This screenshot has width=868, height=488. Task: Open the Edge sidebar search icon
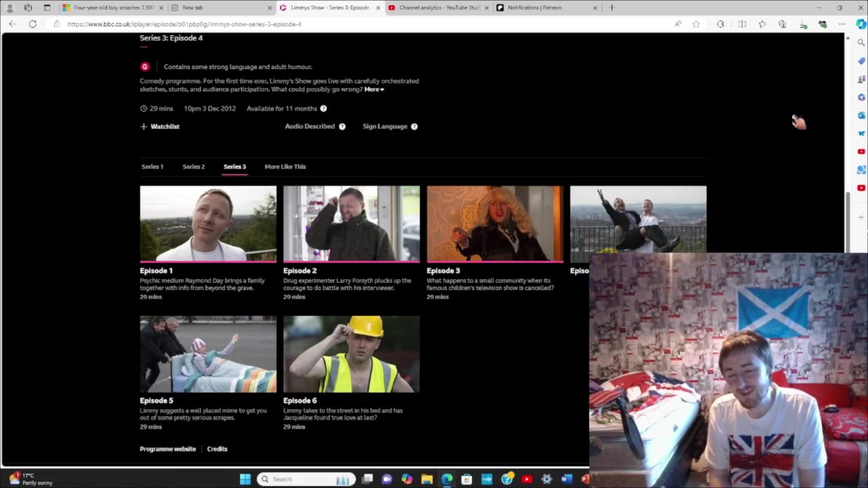[861, 42]
